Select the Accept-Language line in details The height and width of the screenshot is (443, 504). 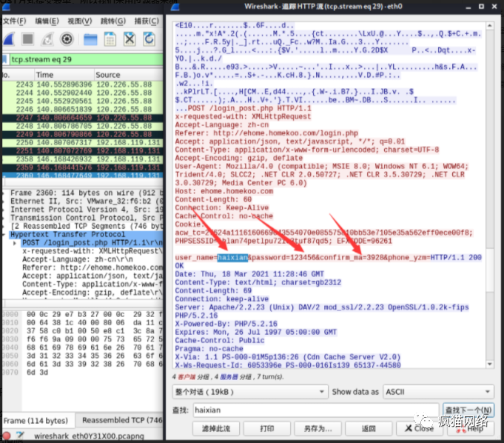pos(93,259)
